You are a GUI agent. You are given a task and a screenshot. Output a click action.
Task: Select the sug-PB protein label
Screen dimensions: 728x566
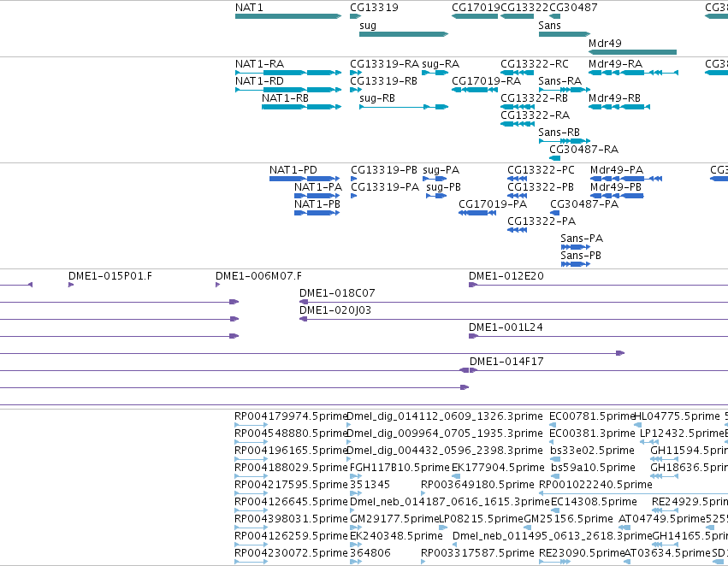click(443, 187)
